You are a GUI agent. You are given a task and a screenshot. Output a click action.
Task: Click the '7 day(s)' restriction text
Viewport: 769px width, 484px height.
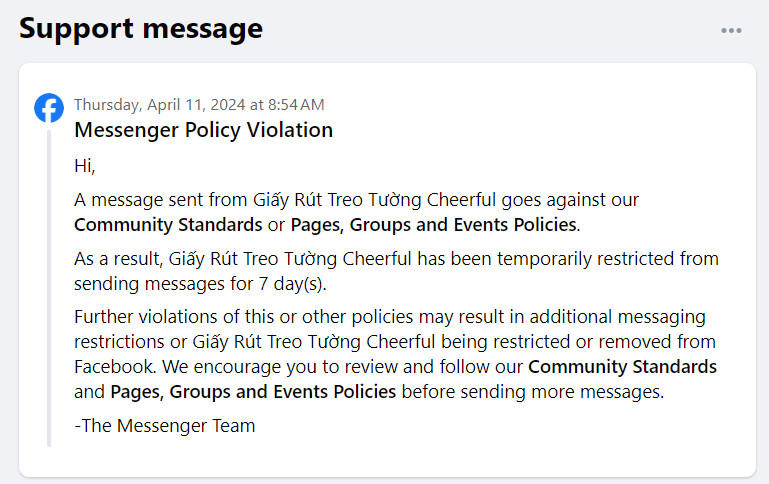click(292, 284)
